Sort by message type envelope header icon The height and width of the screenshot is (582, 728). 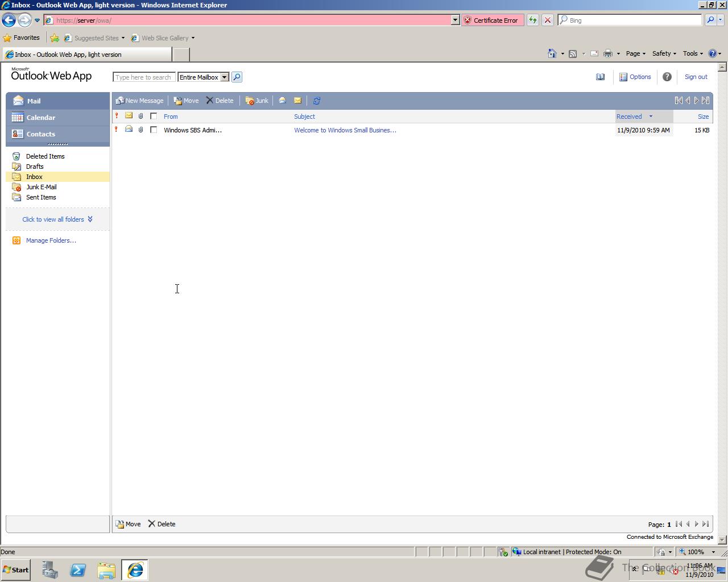[129, 116]
